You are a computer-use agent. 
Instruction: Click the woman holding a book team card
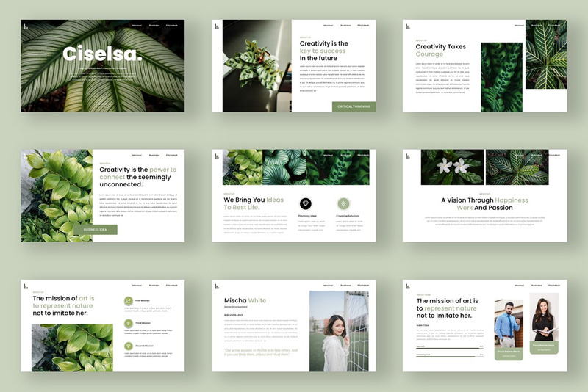[x=544, y=322]
